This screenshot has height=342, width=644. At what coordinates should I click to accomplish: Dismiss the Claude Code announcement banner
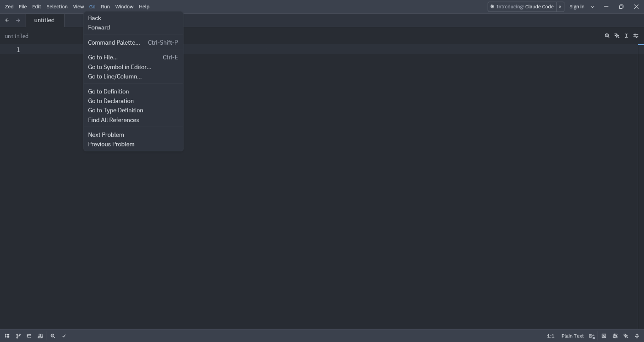point(560,6)
